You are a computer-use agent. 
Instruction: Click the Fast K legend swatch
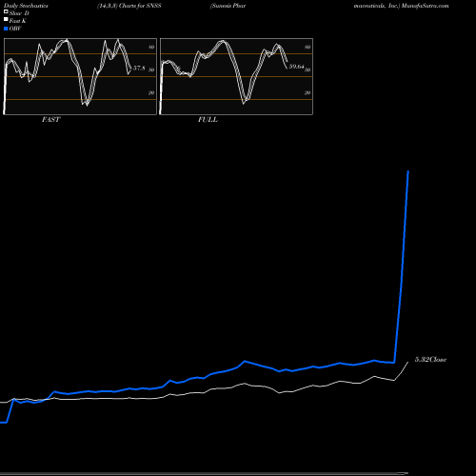pos(6,19)
